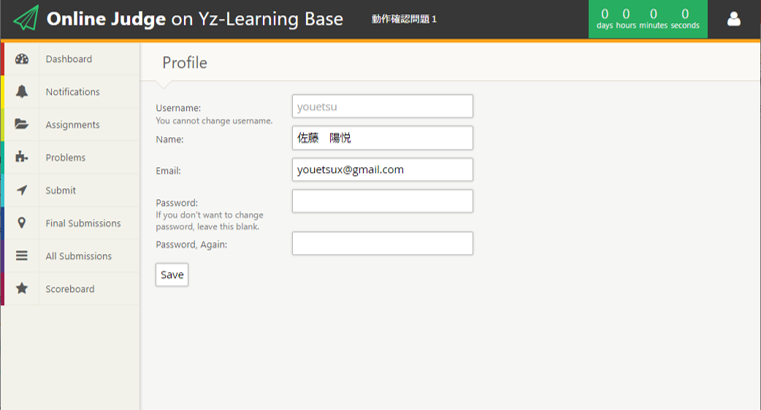Screen dimensions: 761x410
Task: Go to the Scoreboard page
Action: [70, 289]
